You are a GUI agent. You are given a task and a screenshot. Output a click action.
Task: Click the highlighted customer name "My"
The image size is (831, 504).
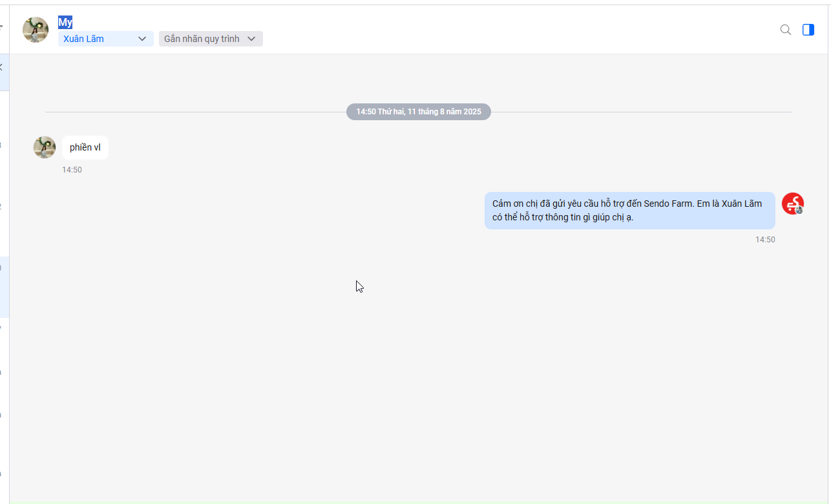(65, 23)
